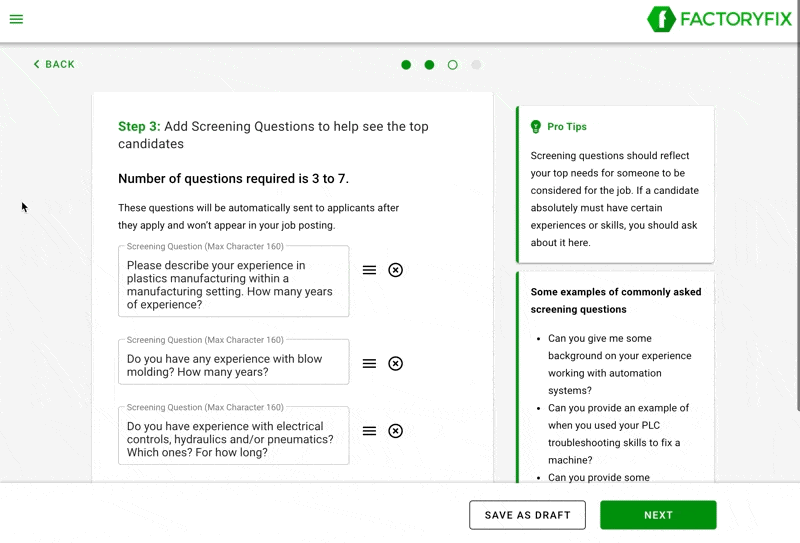800x543 pixels.
Task: Select the first step progress dot
Action: coord(406,65)
